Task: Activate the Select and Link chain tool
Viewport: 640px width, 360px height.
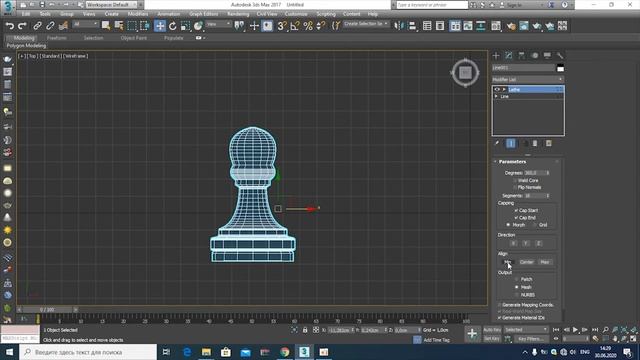Action: (x=37, y=26)
